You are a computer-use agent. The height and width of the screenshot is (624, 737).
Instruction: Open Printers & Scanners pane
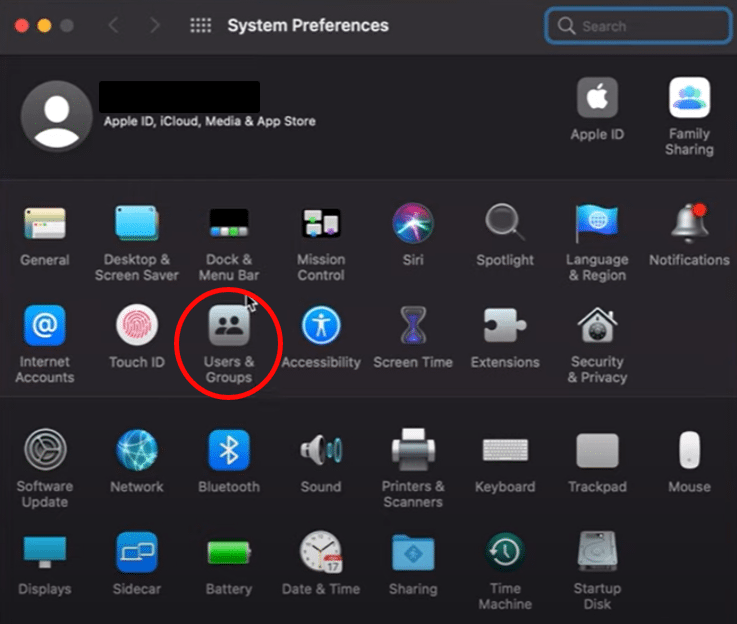coord(413,451)
